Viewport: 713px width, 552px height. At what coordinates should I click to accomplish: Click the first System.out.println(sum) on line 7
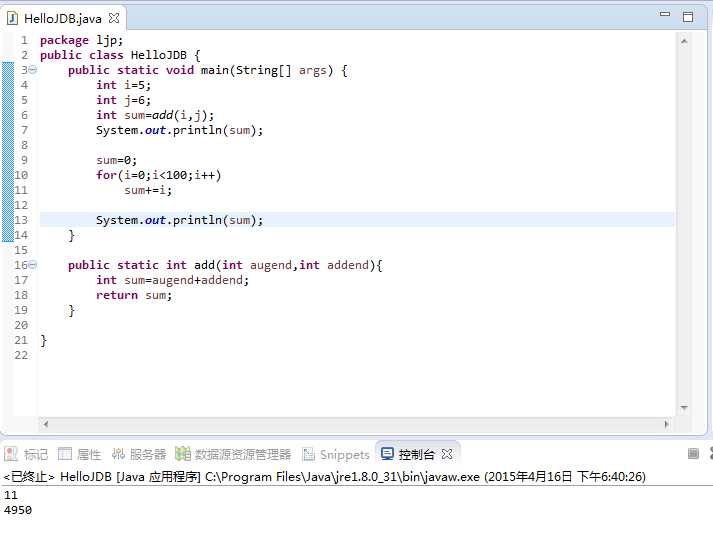(180, 130)
